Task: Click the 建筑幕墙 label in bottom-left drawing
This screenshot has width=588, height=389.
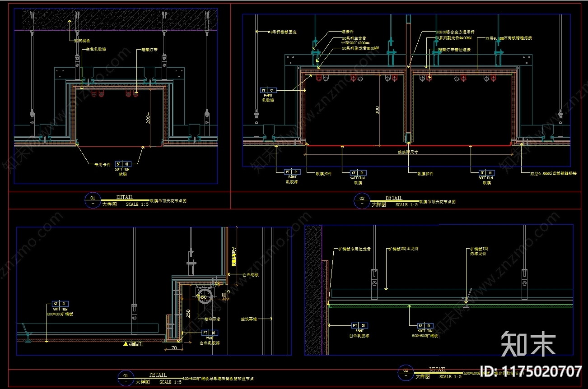Action: [248, 319]
